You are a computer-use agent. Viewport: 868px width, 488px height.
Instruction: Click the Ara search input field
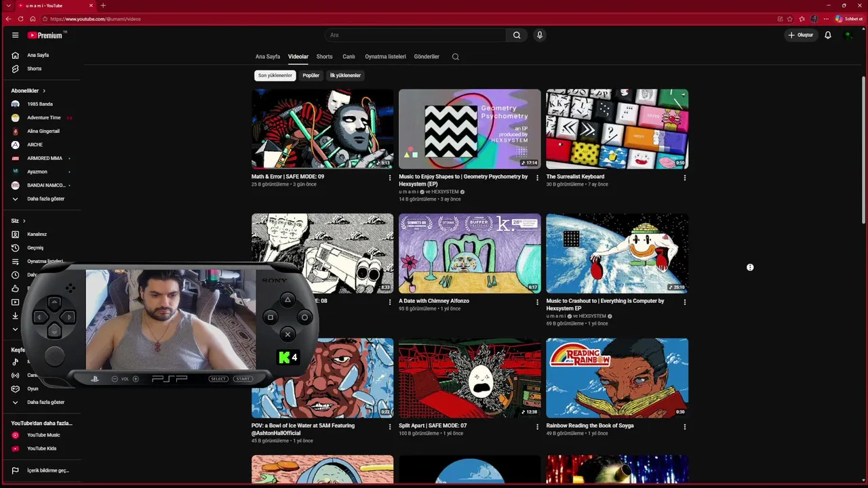415,35
